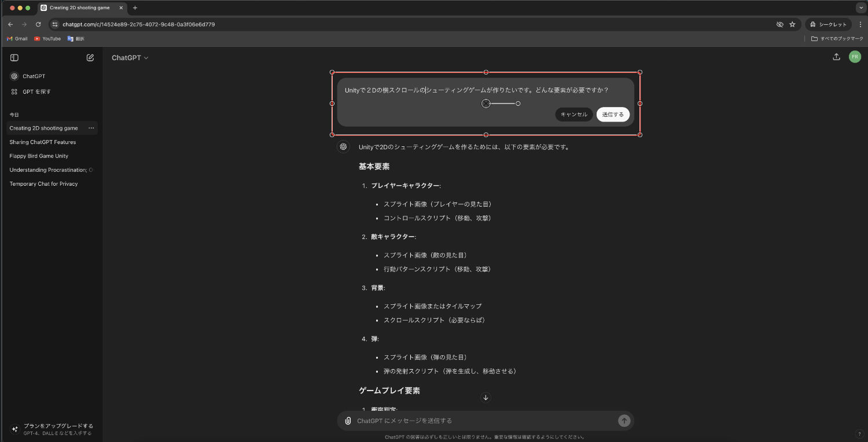Open the Gmail bookmark

coord(17,39)
